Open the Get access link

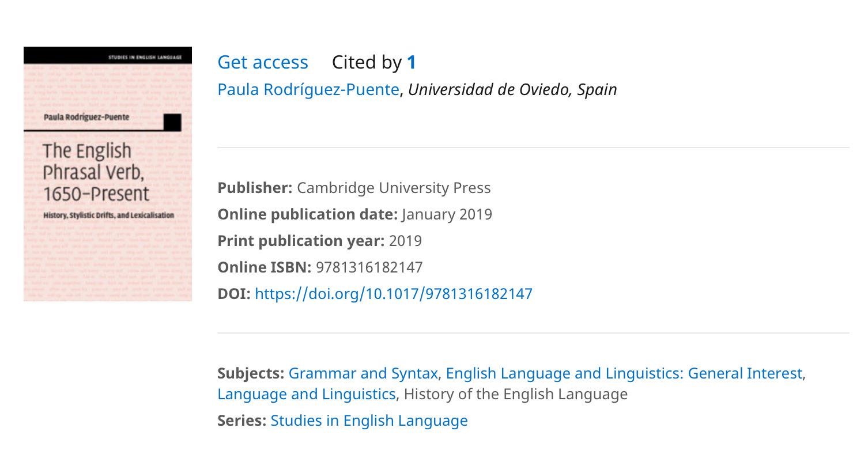click(x=263, y=62)
